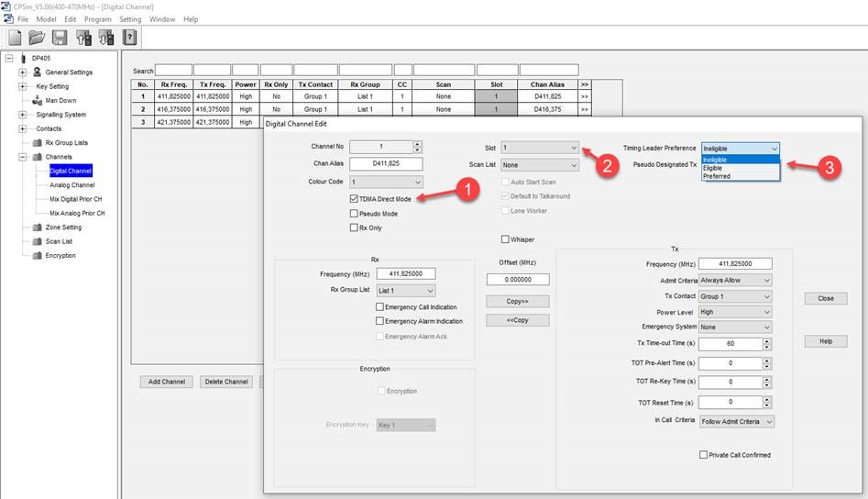Click the Channels folder icon
The height and width of the screenshot is (499, 868).
tap(37, 157)
